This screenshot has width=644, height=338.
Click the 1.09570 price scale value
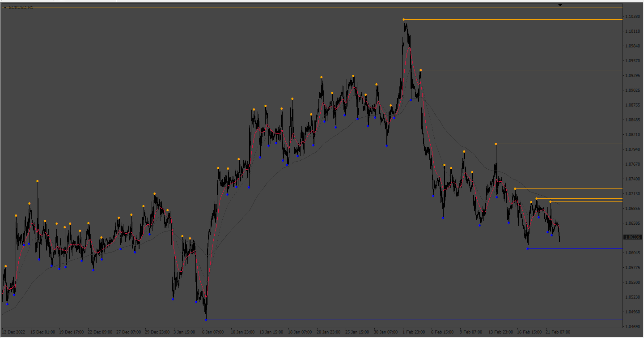pyautogui.click(x=632, y=61)
